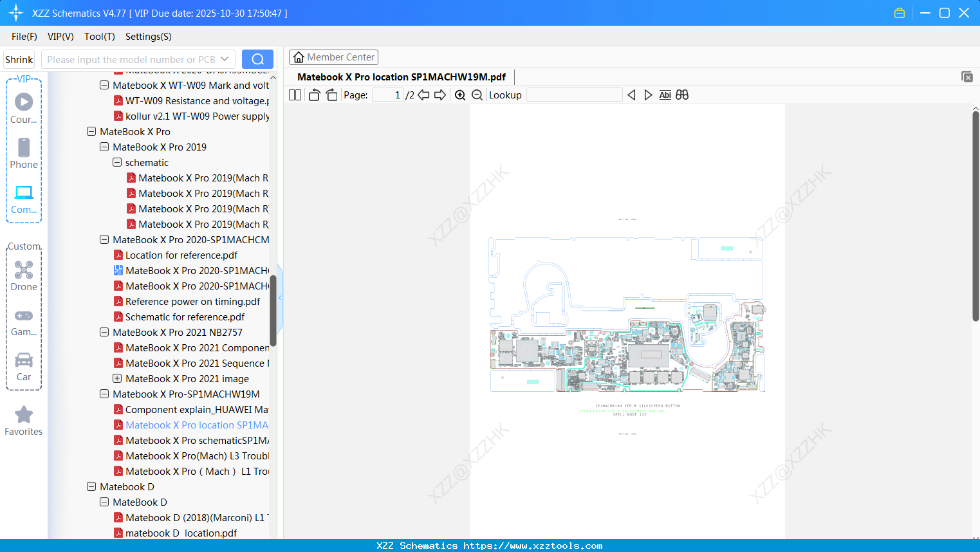This screenshot has width=980, height=552.
Task: Zoom out of the PDF
Action: click(x=477, y=95)
